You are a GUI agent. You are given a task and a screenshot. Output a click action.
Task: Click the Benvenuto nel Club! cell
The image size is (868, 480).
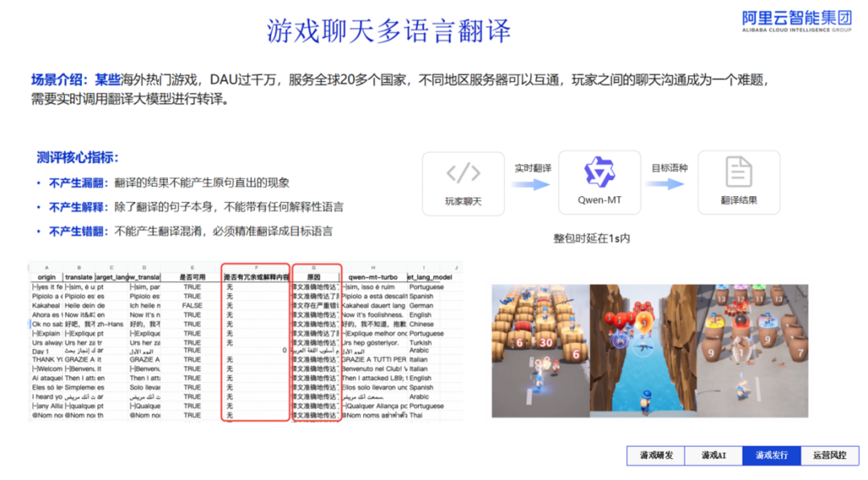point(375,369)
